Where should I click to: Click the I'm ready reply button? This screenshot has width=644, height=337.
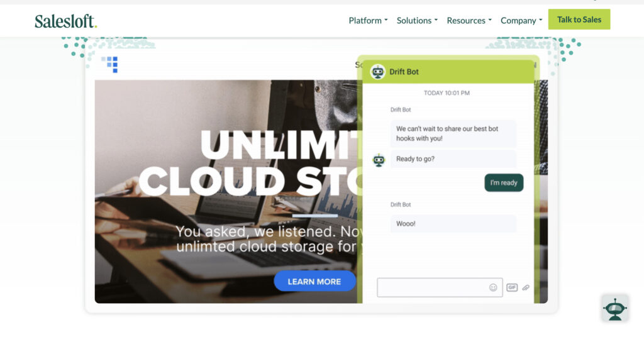(x=504, y=183)
